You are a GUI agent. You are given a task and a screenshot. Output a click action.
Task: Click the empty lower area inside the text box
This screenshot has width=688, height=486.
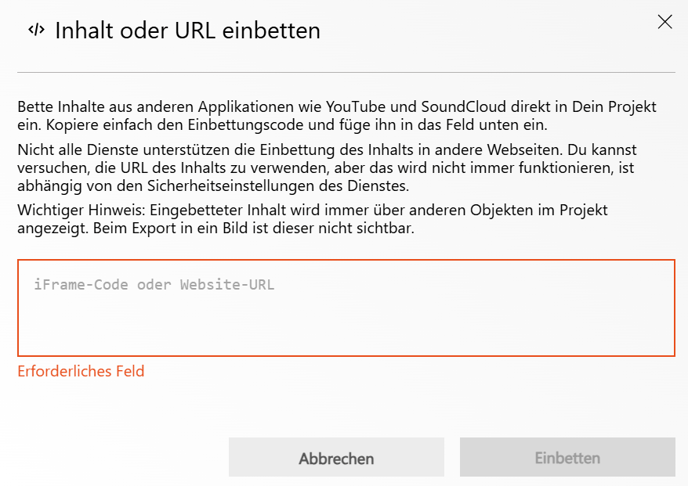point(346,328)
